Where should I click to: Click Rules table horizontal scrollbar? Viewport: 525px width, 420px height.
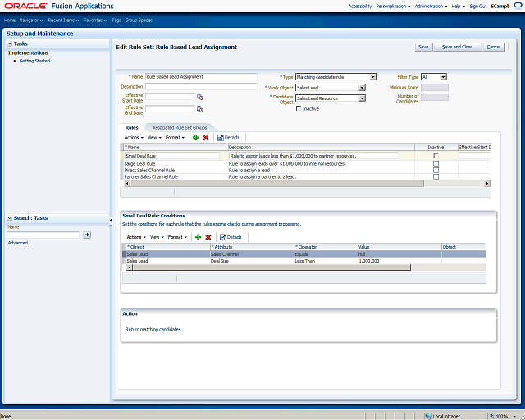tap(277, 184)
